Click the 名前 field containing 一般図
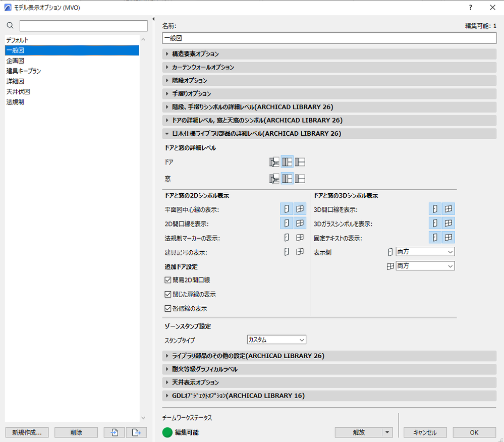Screen dimensions: 504x442 click(x=329, y=38)
